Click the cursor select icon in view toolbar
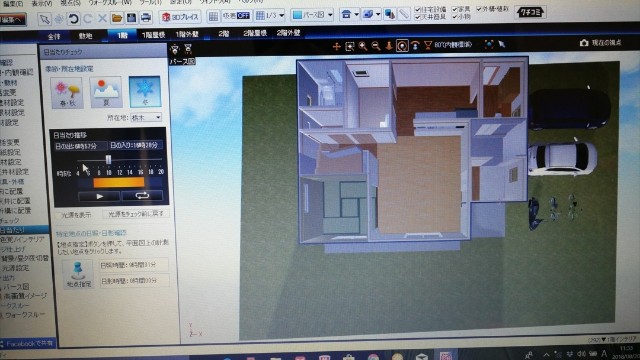Viewport: 640px width, 360px height. pos(502,44)
